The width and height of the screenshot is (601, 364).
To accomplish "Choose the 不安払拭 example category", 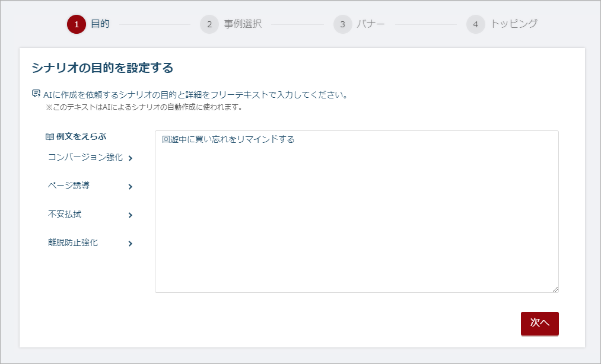I will (x=65, y=214).
